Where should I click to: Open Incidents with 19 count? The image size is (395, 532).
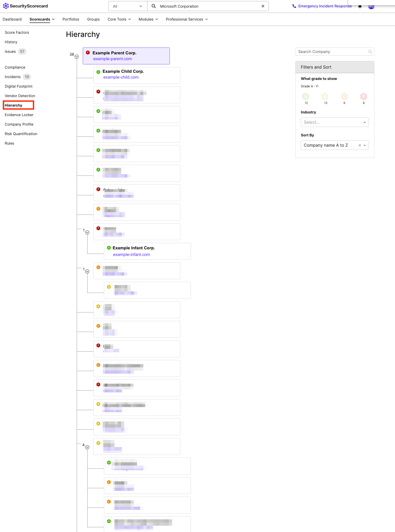click(x=18, y=77)
